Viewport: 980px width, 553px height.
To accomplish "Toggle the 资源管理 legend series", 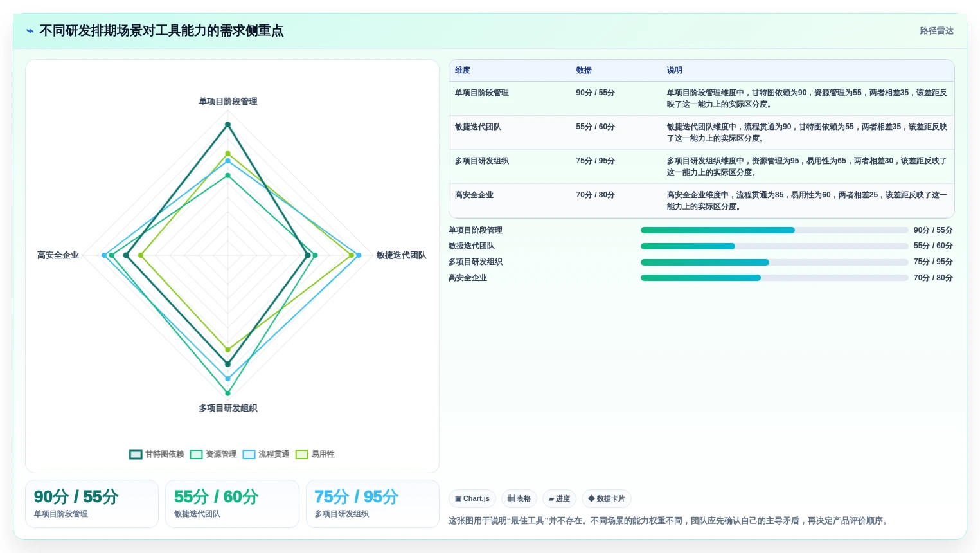I will 213,454.
